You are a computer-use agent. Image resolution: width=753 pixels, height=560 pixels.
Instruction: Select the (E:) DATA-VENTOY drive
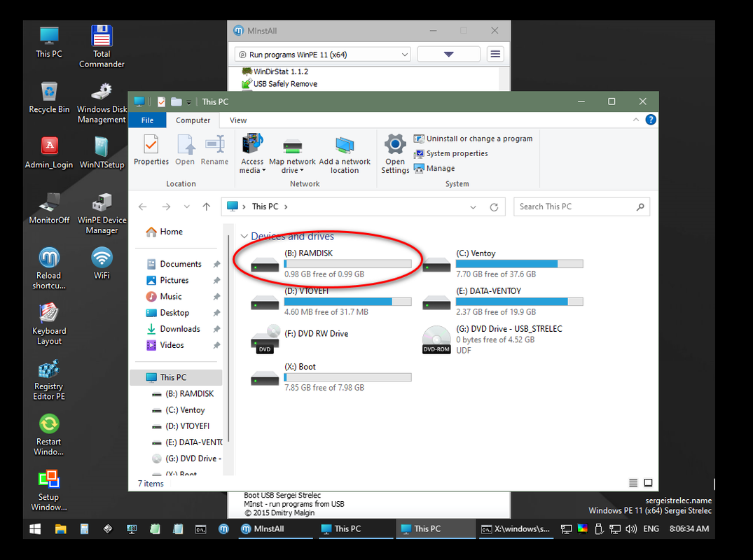coord(503,302)
